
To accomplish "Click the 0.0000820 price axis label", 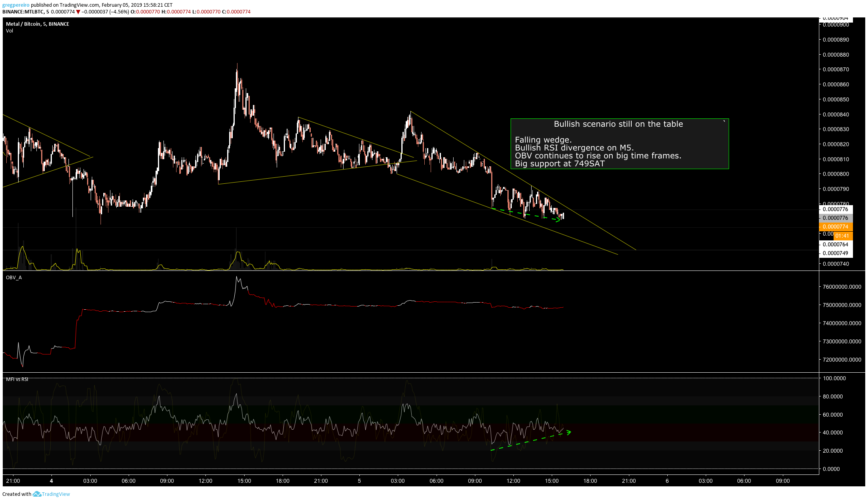I will pyautogui.click(x=836, y=145).
